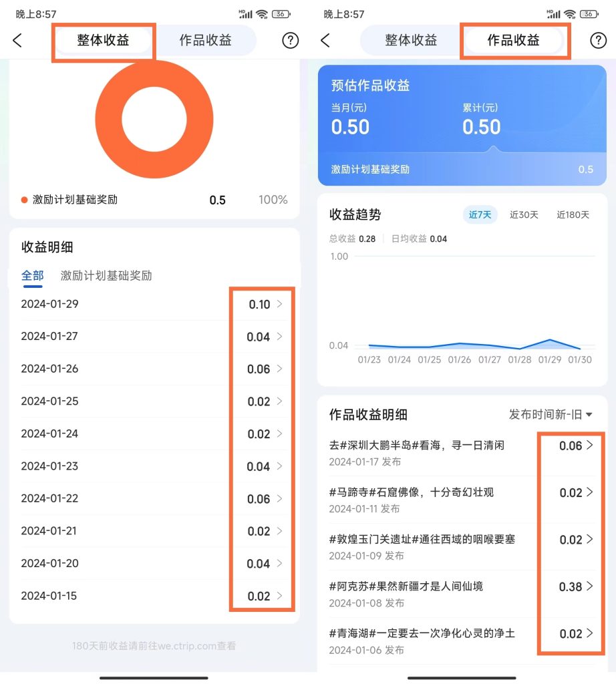Expand 2024-01-29 earnings chevron

coord(280,304)
